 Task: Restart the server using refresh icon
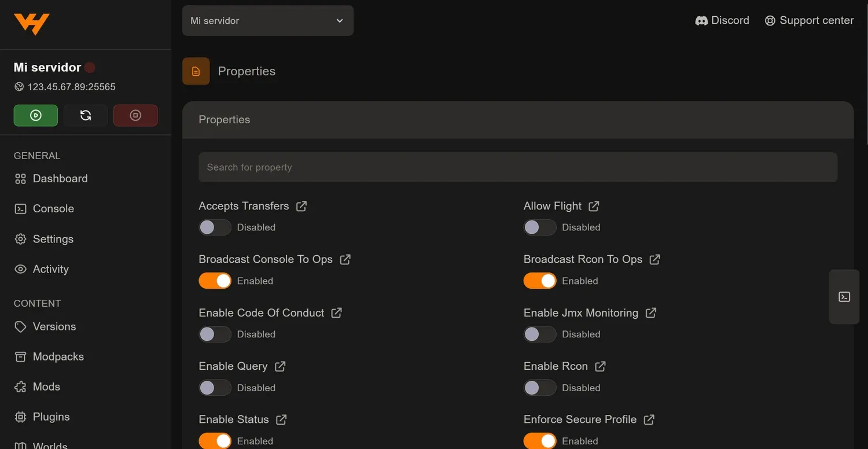(x=86, y=115)
